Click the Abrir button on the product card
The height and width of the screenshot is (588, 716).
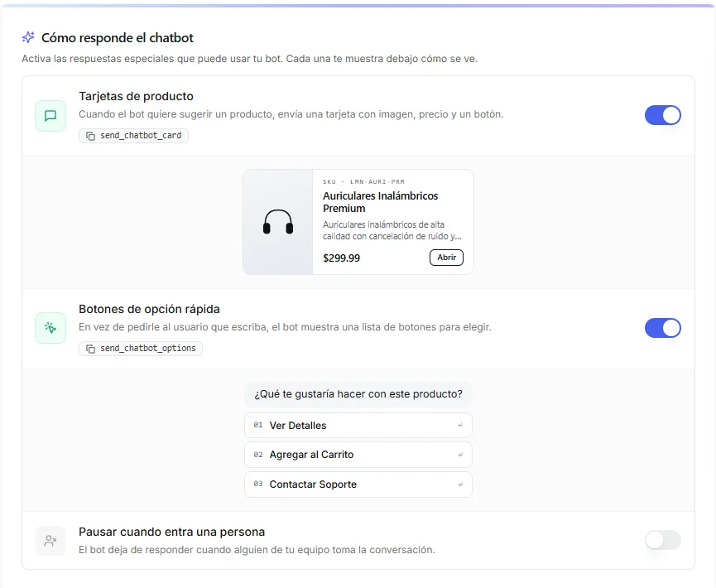[x=446, y=258]
